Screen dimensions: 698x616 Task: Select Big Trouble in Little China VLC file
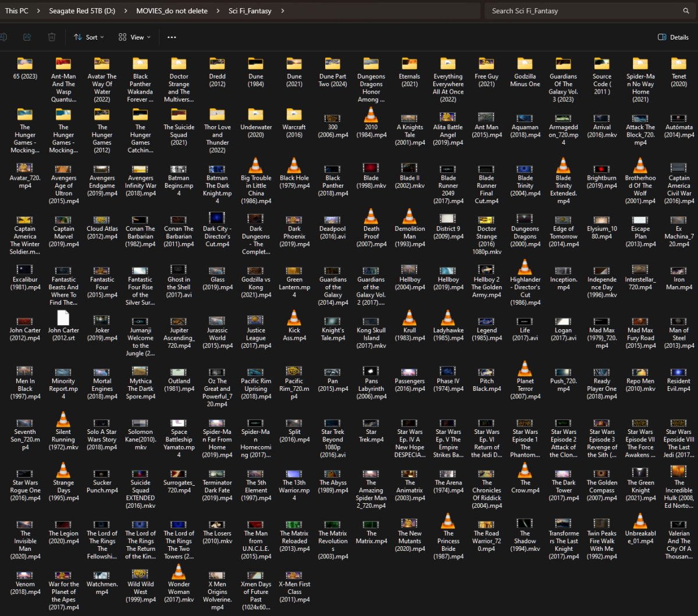tap(255, 166)
